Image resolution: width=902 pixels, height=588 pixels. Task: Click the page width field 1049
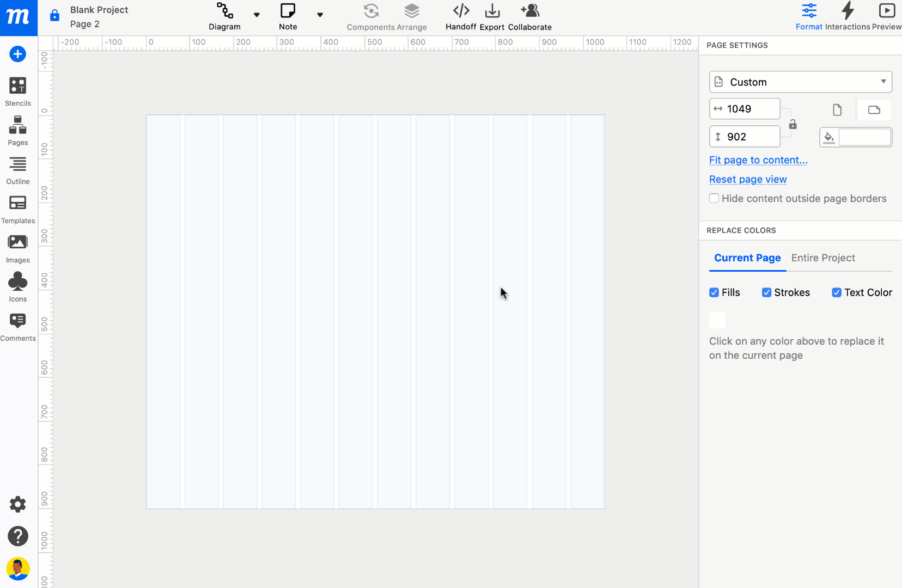point(745,109)
